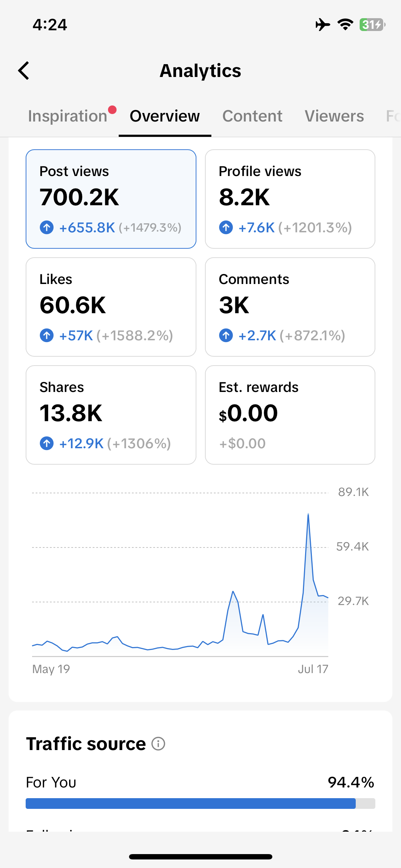Tap the Shares up-arrow icon

[x=47, y=443]
